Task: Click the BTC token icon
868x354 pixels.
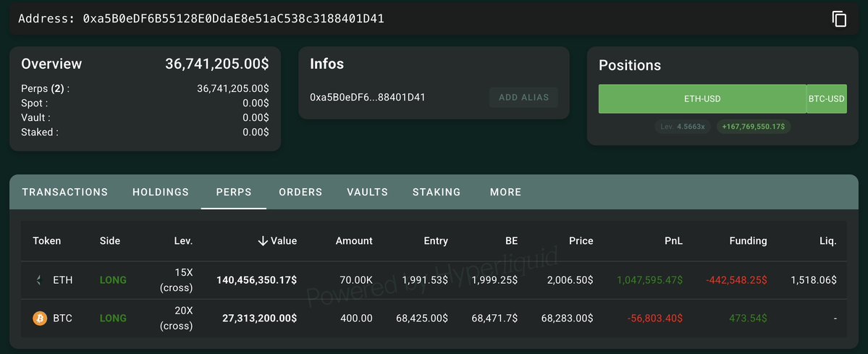Action: [x=40, y=318]
